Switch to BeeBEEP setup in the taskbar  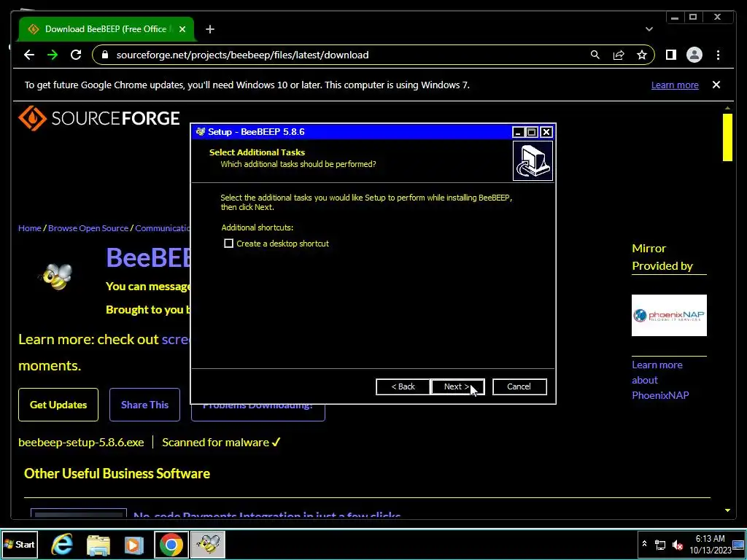[208, 544]
